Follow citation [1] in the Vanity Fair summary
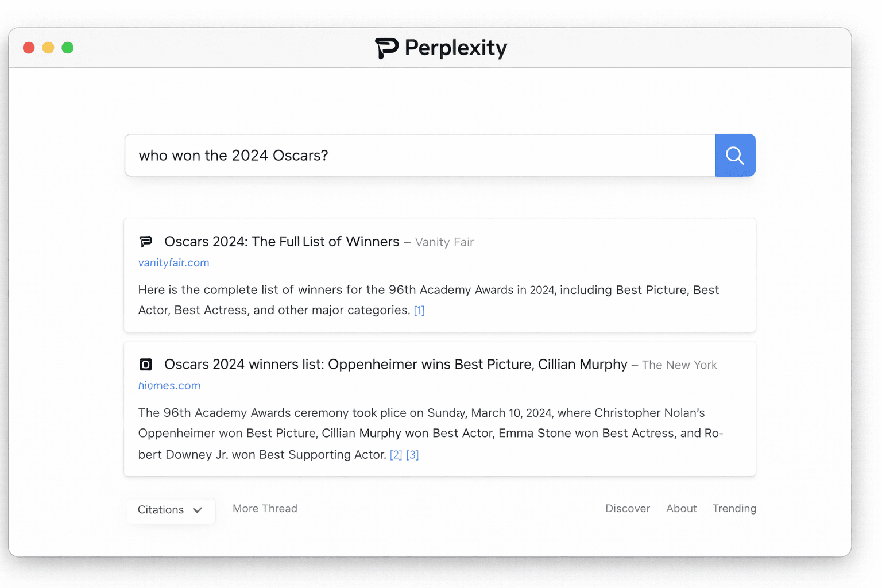 point(419,310)
